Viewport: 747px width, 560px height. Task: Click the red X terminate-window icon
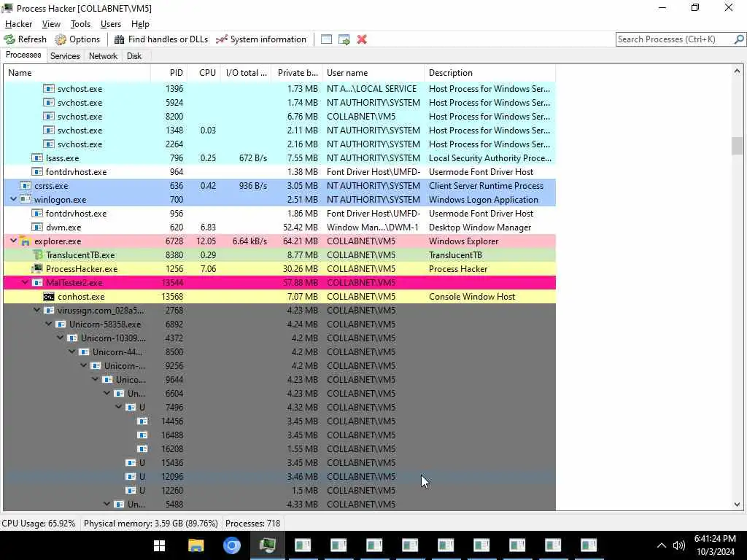(362, 39)
